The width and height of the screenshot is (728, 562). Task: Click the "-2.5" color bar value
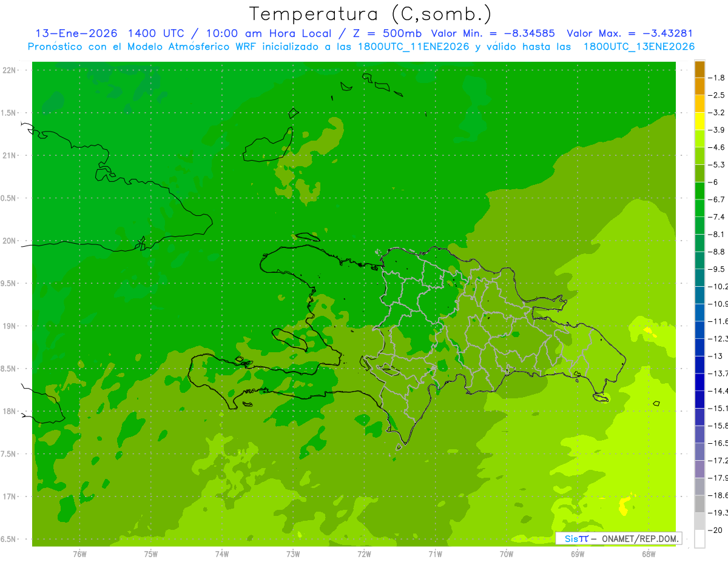point(716,95)
